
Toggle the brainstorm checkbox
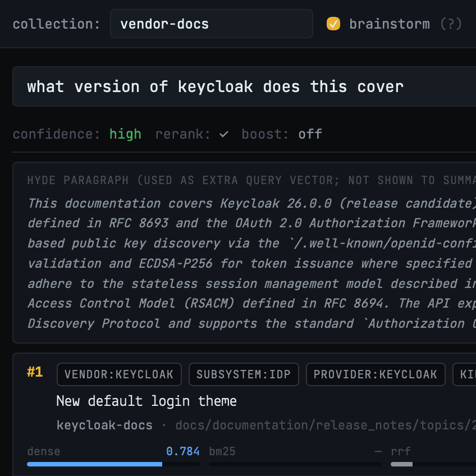[x=333, y=24]
